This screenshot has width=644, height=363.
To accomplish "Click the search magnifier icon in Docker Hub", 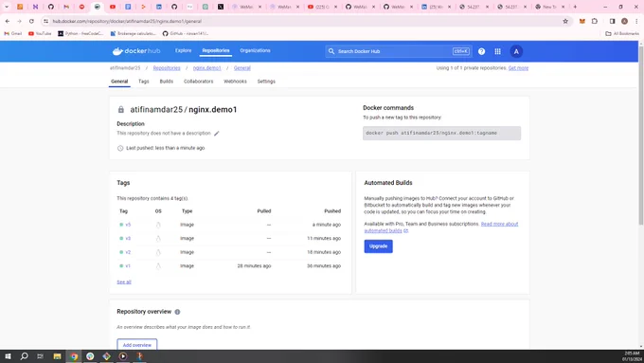I will [331, 51].
